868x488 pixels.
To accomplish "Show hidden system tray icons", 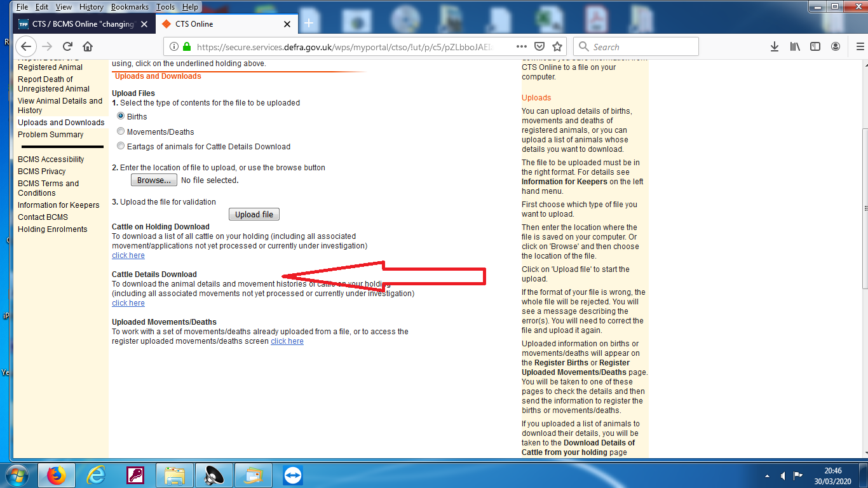I will click(768, 475).
